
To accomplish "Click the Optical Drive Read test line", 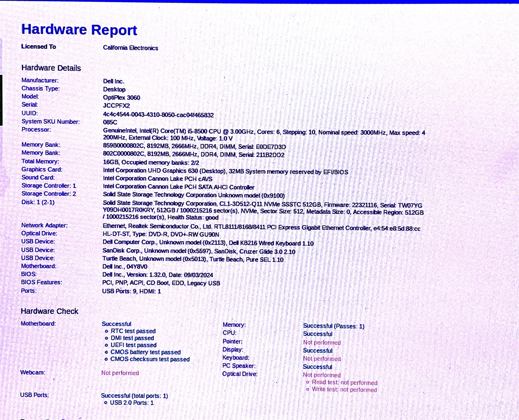I will point(344,383).
